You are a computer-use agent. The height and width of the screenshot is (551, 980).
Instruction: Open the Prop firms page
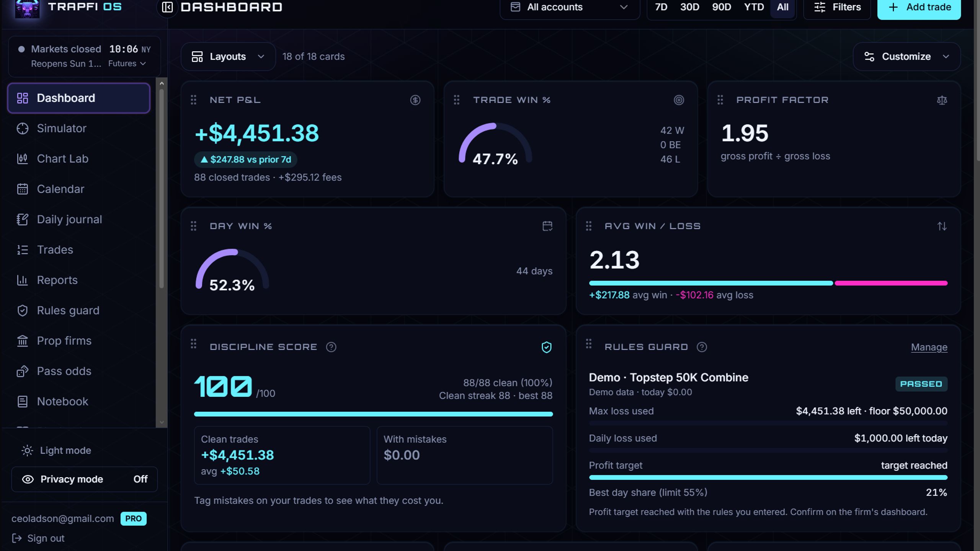(x=78, y=341)
